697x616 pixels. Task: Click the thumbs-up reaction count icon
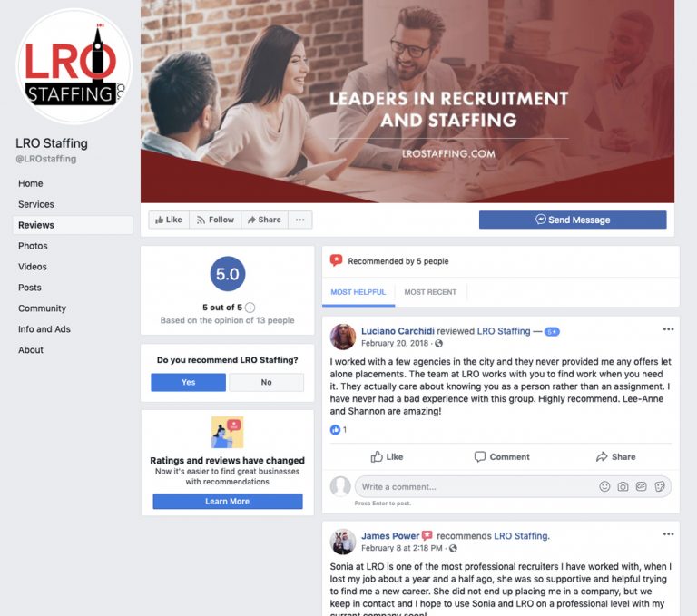tap(335, 430)
